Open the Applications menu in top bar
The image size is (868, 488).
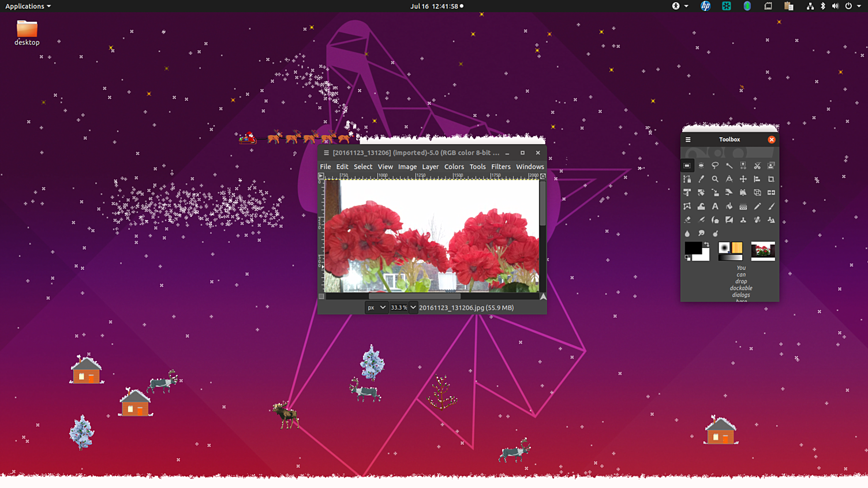click(x=28, y=6)
